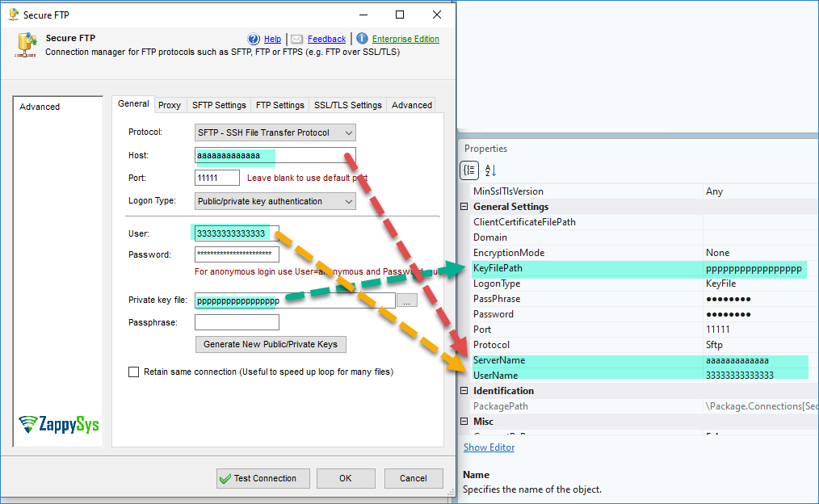
Task: Focus the Password field in dialog
Action: click(237, 254)
